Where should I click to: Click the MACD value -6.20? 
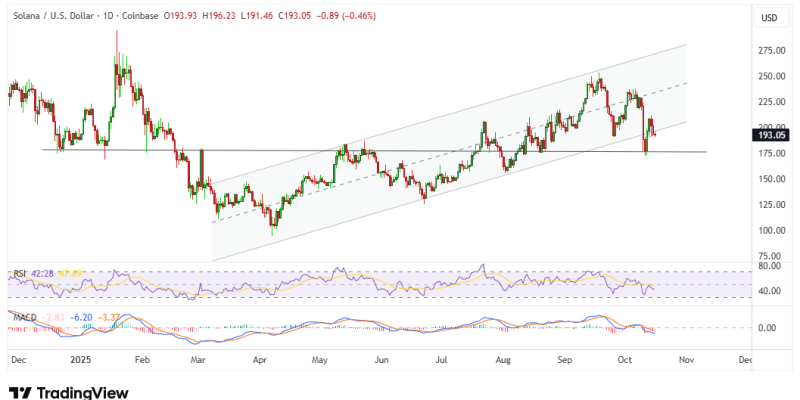[x=80, y=316]
